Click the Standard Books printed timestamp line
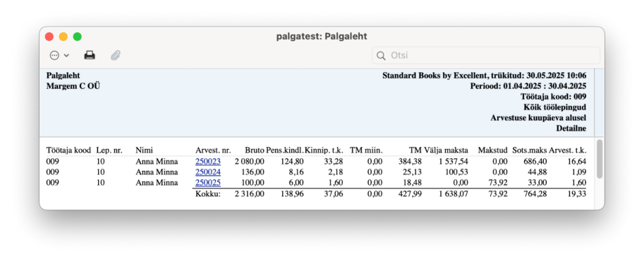Viewport: 644px width, 262px height. point(484,76)
